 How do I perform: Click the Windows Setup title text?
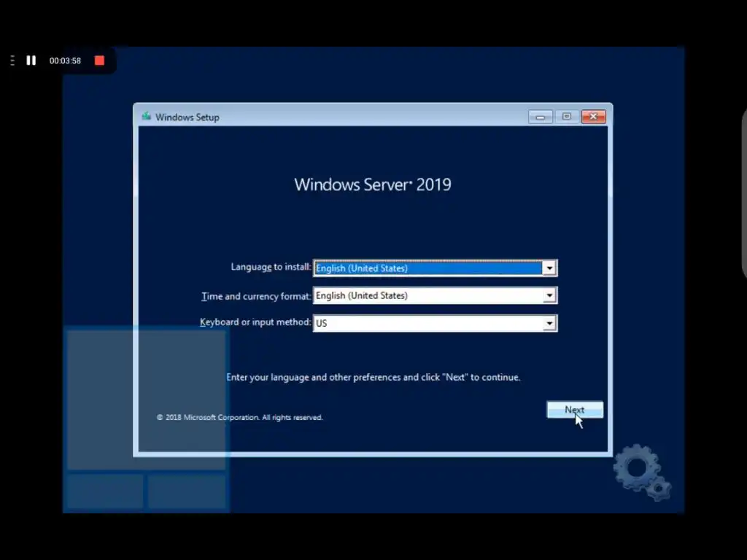click(187, 117)
